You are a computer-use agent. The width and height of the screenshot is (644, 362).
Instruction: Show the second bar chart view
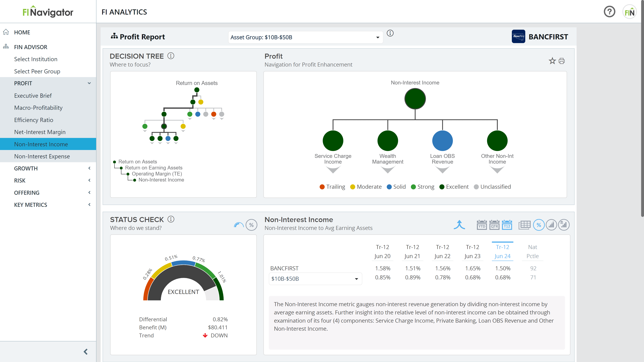(564, 225)
